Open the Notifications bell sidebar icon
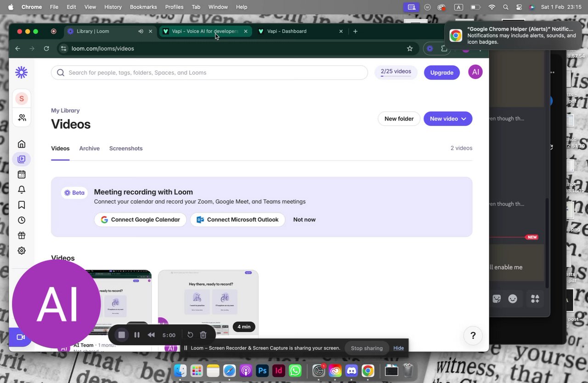Image resolution: width=588 pixels, height=383 pixels. (22, 189)
